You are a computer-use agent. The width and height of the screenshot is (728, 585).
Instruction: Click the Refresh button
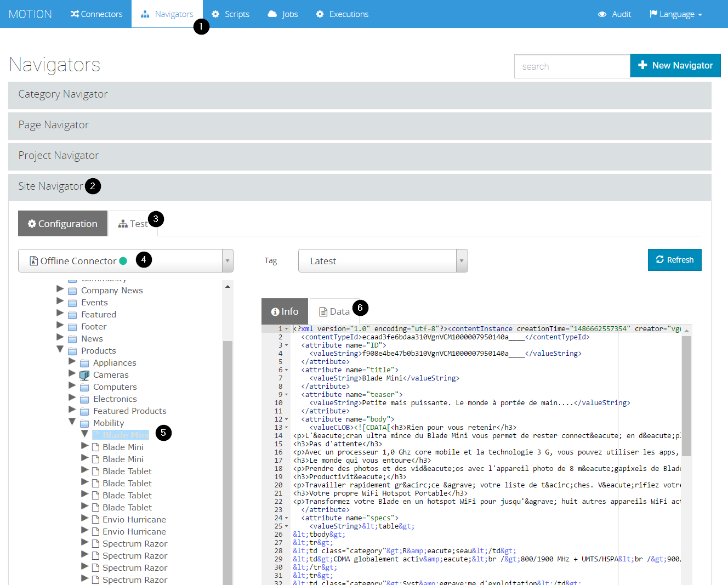click(674, 259)
